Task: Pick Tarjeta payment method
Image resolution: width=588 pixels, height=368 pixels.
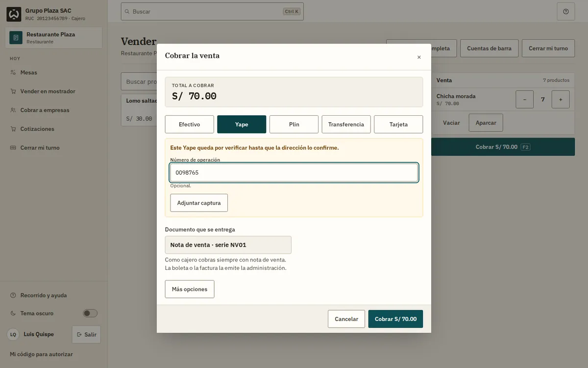Action: (x=398, y=124)
